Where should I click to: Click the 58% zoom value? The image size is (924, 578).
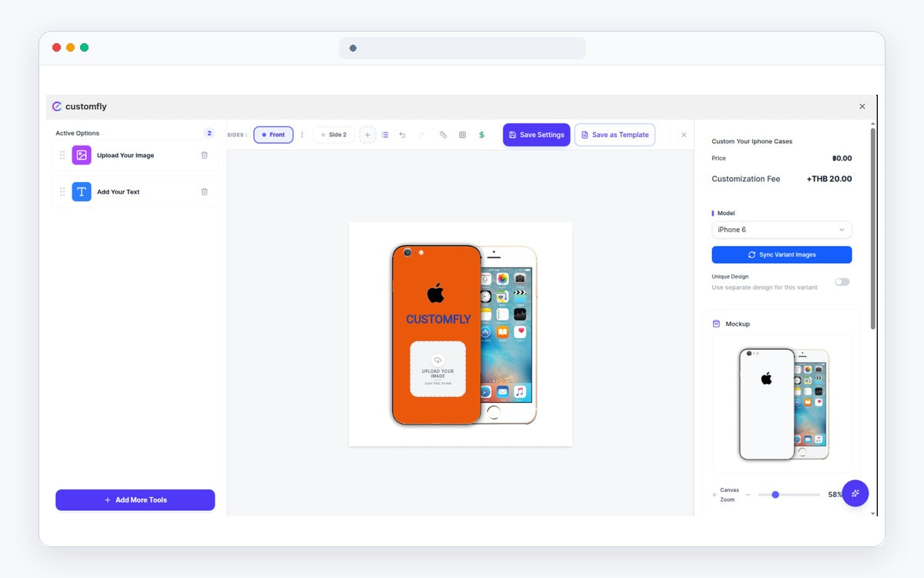(835, 495)
